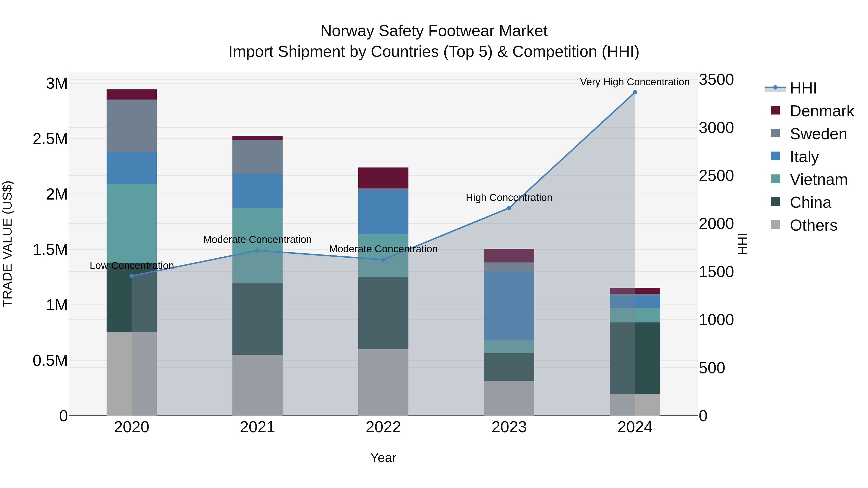Click the Moderate Concentration label above 2021

(258, 240)
